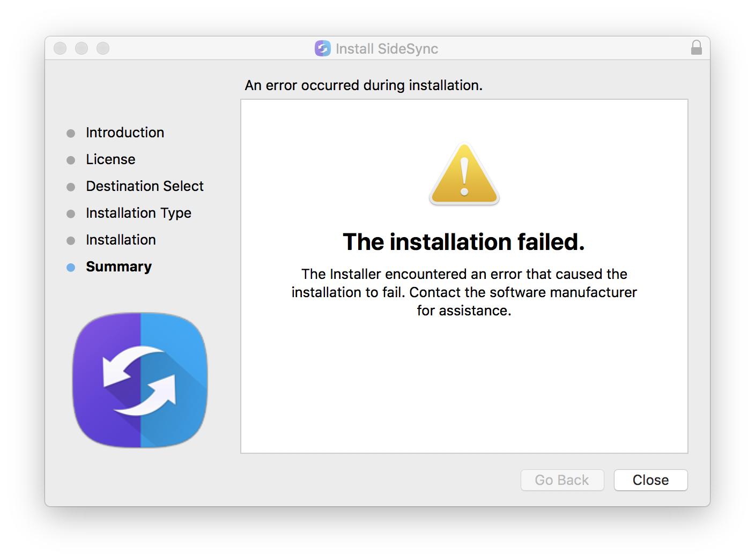Click the yellow warning triangle icon
The width and height of the screenshot is (755, 560).
pyautogui.click(x=464, y=174)
